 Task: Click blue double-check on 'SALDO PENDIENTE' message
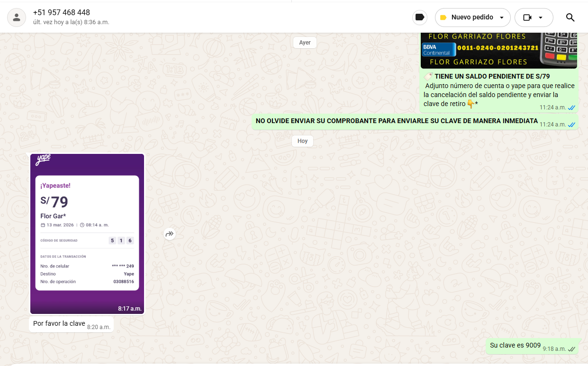[571, 107]
